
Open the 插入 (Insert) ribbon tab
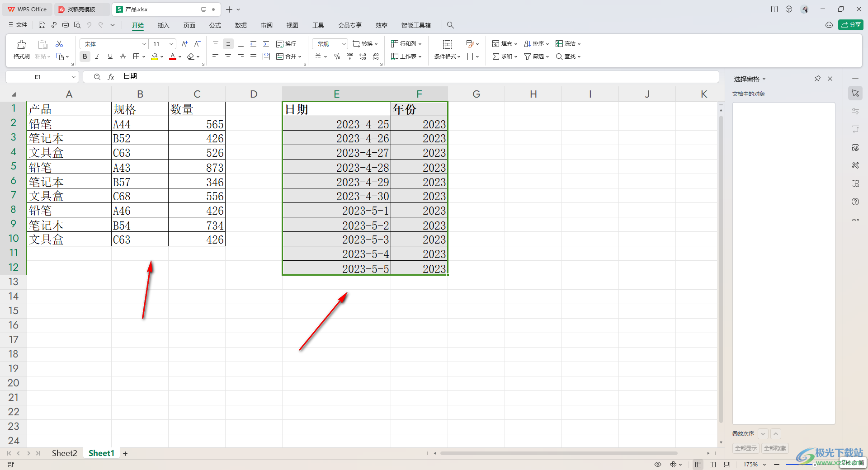coord(163,25)
